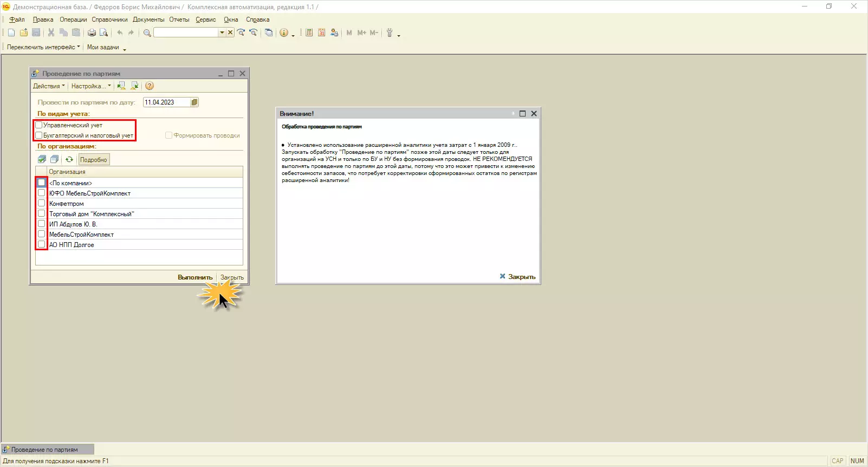This screenshot has width=868, height=467.
Task: Open the calendar from the main toolbar
Action: click(321, 33)
